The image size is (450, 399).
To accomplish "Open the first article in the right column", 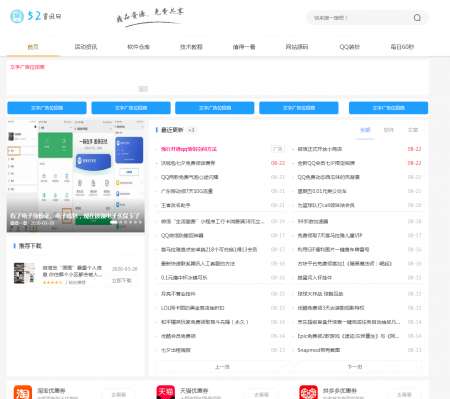I will pos(320,149).
